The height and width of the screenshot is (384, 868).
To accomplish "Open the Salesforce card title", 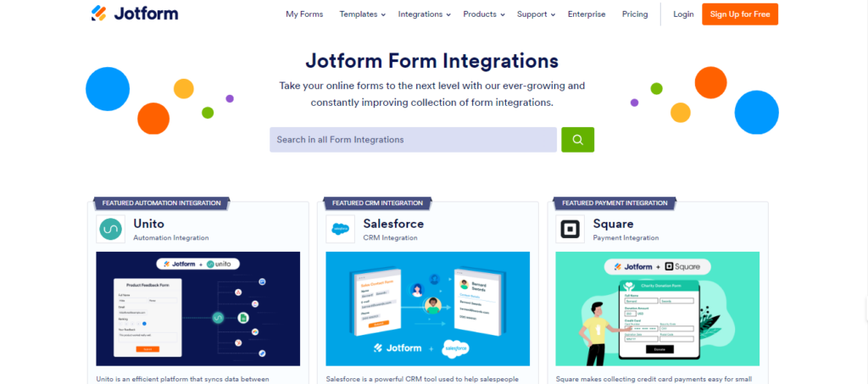I will (x=393, y=224).
